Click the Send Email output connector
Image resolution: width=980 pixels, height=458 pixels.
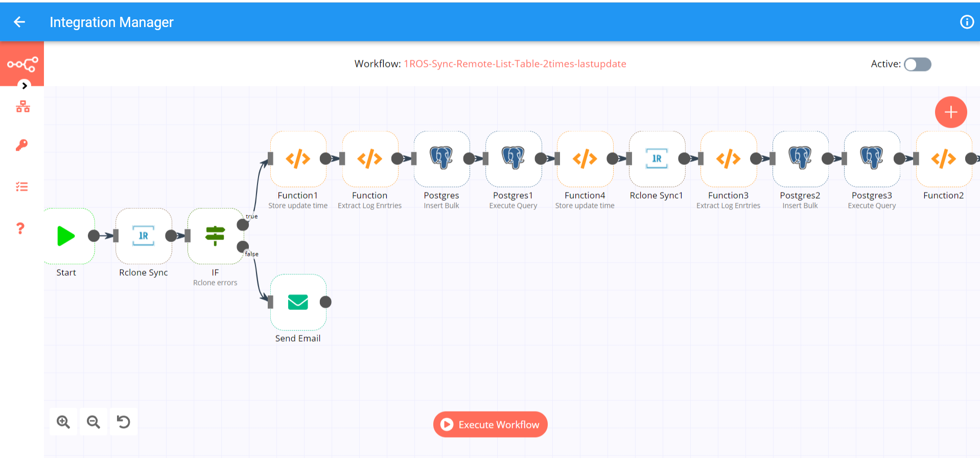click(325, 302)
